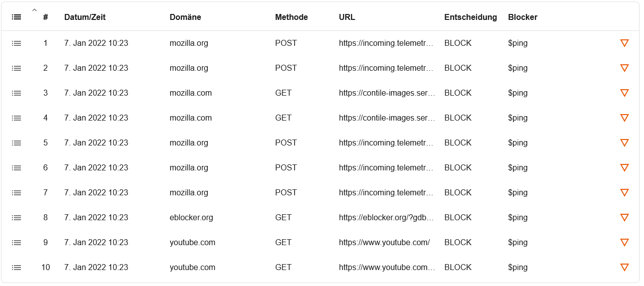
Task: Click the list icon for row 3
Action: coord(16,93)
